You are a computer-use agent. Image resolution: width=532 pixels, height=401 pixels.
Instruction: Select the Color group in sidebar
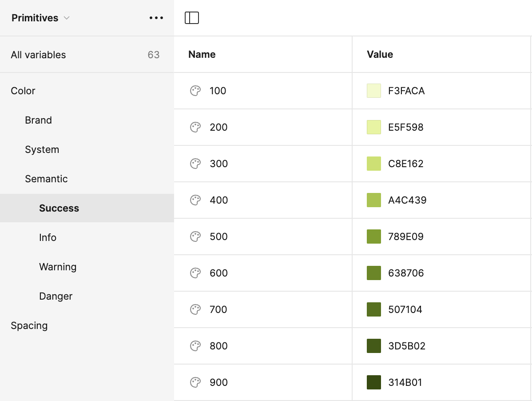click(23, 91)
